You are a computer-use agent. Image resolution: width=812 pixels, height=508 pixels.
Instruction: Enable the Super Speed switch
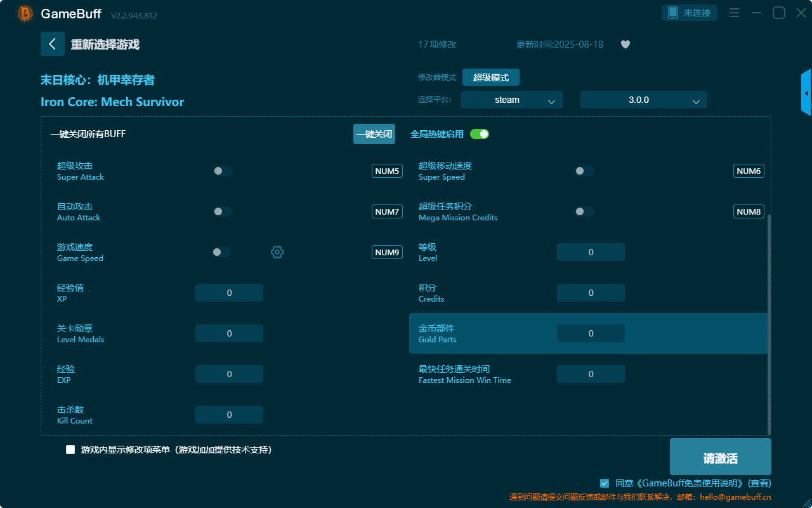584,171
